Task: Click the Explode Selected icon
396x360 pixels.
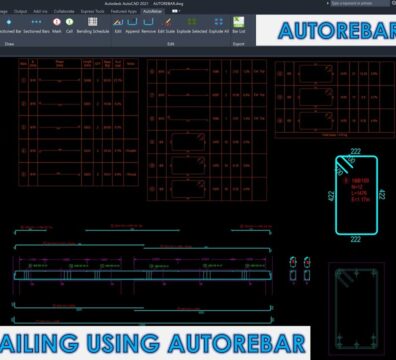Action: click(x=192, y=25)
